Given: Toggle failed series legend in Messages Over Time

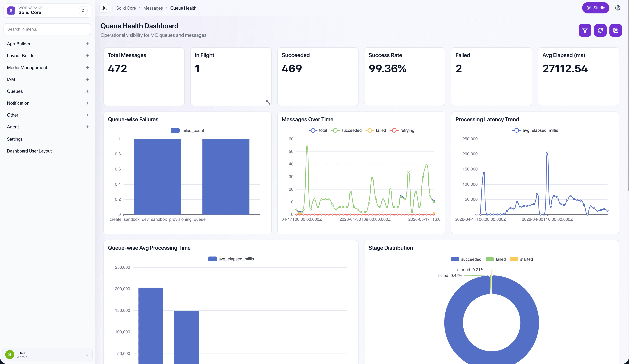Looking at the screenshot, I should pyautogui.click(x=376, y=130).
